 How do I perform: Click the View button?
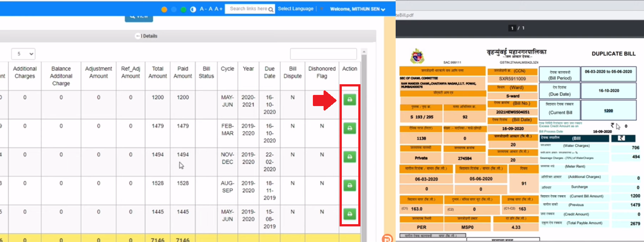pos(139,16)
